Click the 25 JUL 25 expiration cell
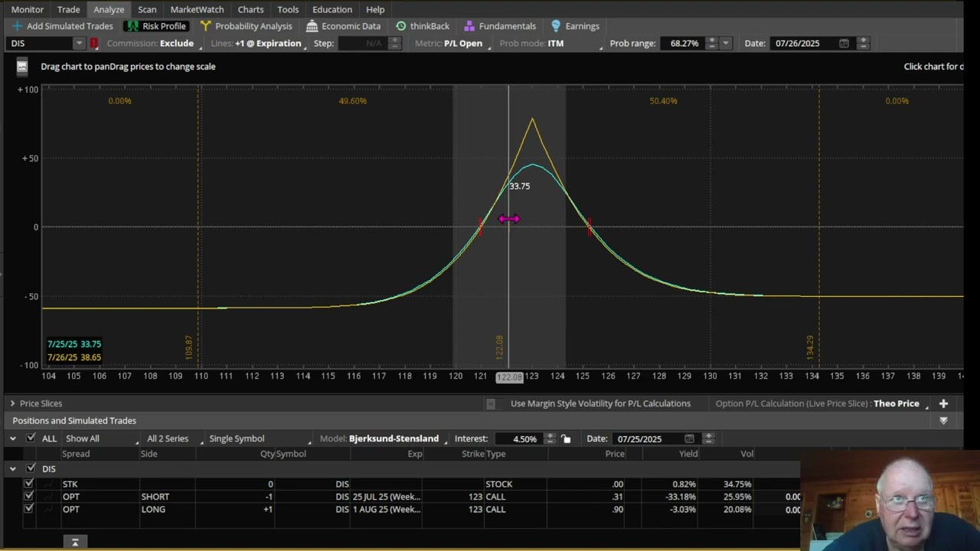The image size is (980, 551). click(x=387, y=497)
